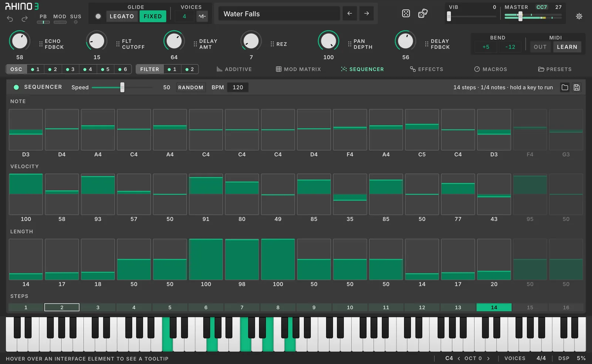Click the voices count value 4
This screenshot has width=592, height=364.
(184, 16)
